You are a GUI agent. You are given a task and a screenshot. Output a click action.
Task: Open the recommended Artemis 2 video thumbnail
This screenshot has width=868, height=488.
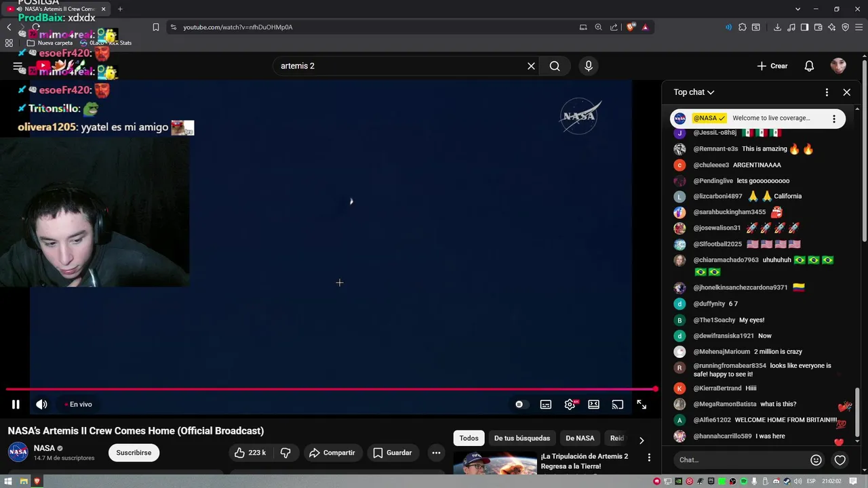tap(495, 464)
